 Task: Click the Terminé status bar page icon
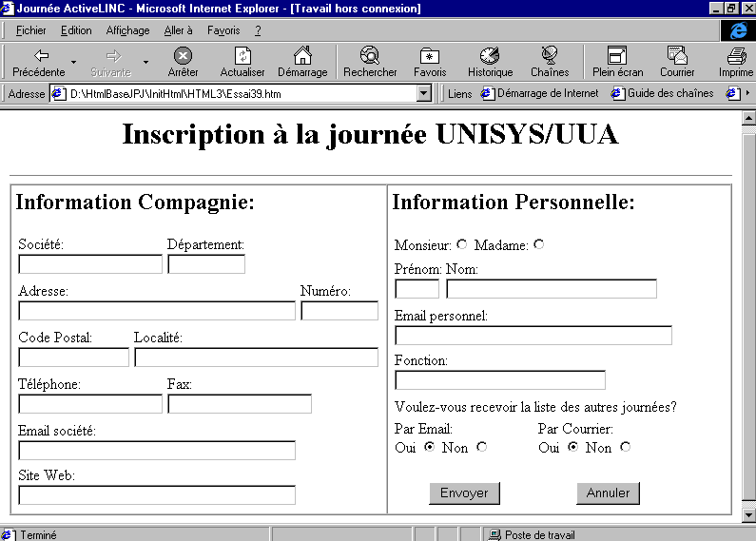point(7,534)
